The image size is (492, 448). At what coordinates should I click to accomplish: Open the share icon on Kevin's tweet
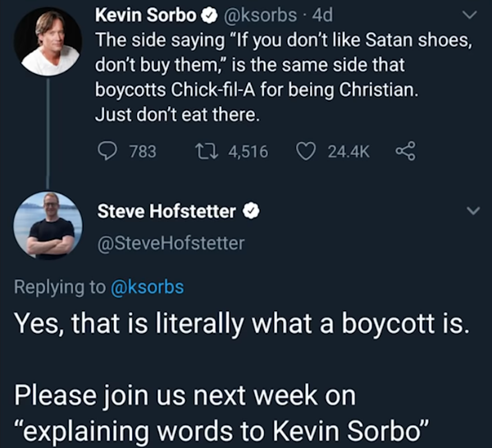(x=404, y=151)
